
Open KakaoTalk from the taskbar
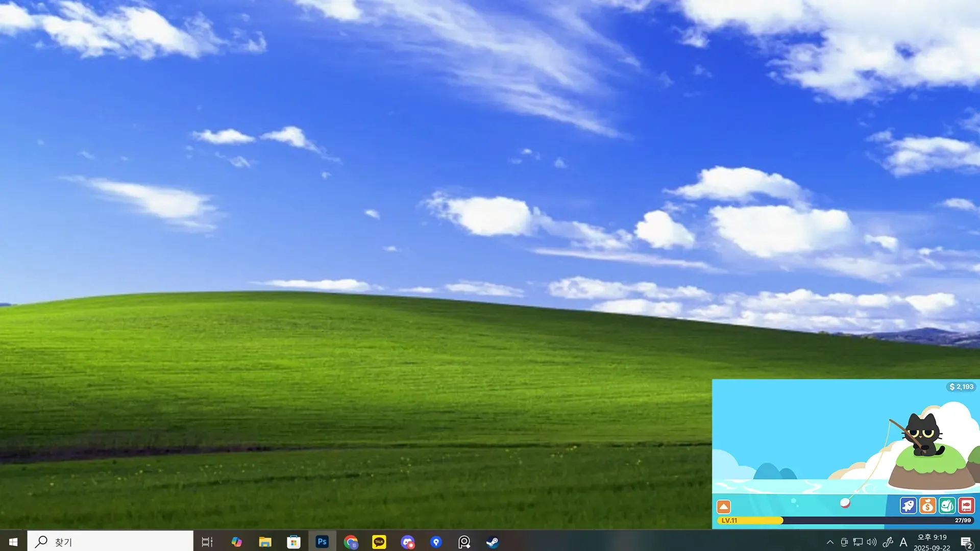point(379,542)
